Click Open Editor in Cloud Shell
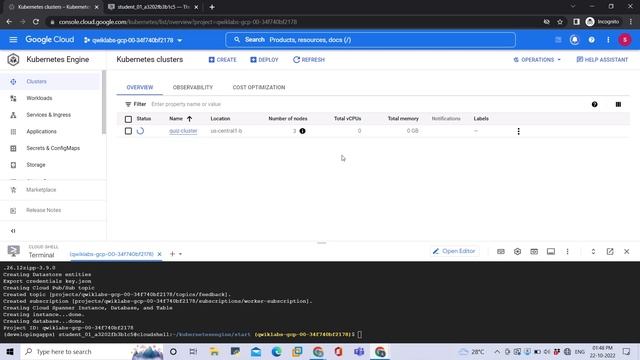The width and height of the screenshot is (640, 360). (454, 251)
